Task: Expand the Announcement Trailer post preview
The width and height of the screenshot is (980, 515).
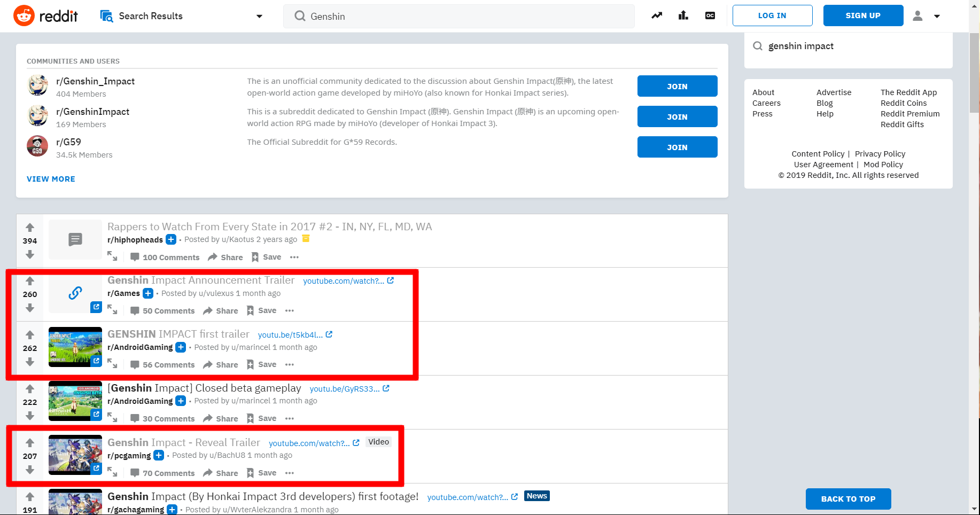Action: point(112,309)
